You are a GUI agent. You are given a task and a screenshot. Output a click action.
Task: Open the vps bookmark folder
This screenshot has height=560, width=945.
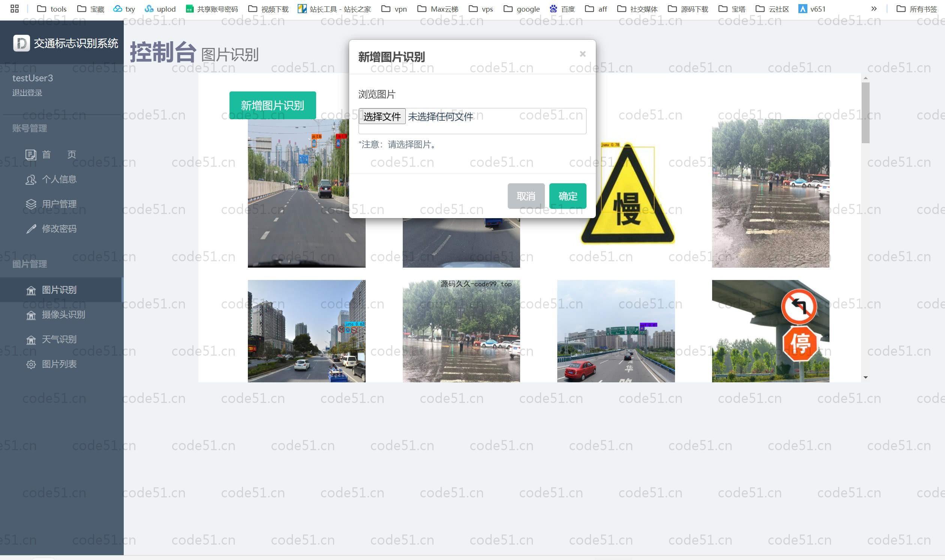click(481, 9)
